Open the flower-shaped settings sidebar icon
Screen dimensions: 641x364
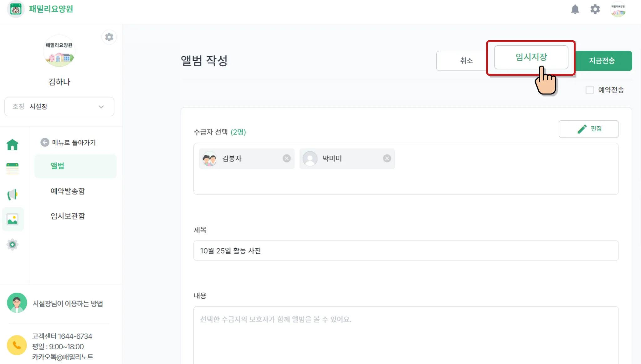pos(13,244)
